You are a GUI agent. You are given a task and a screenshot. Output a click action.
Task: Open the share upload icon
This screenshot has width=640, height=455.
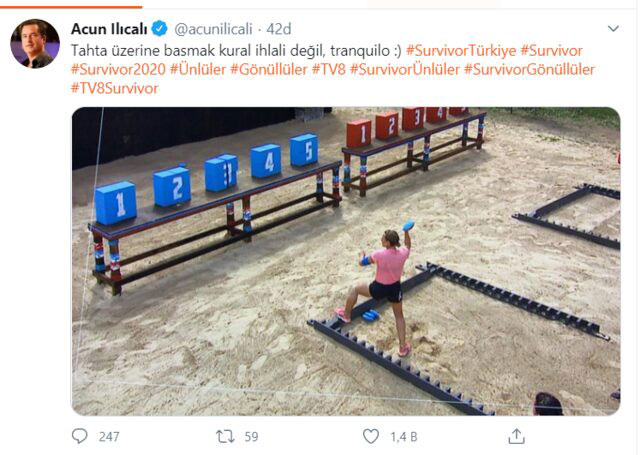[x=516, y=436]
